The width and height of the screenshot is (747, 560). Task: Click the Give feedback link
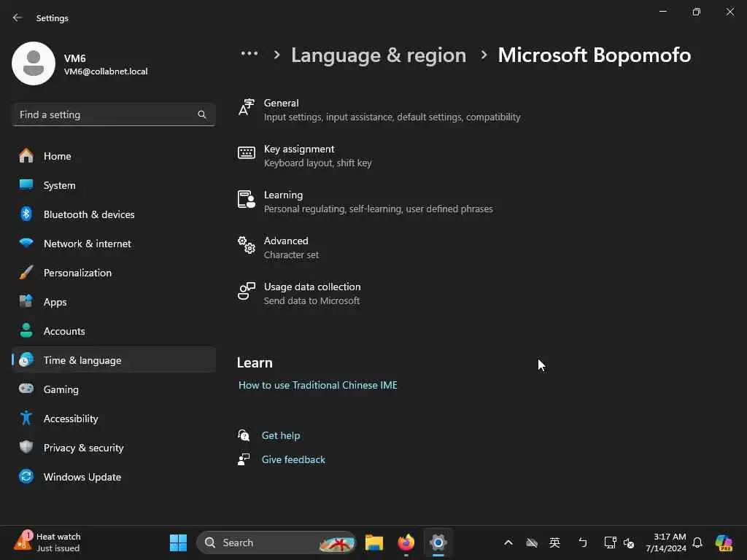(293, 459)
